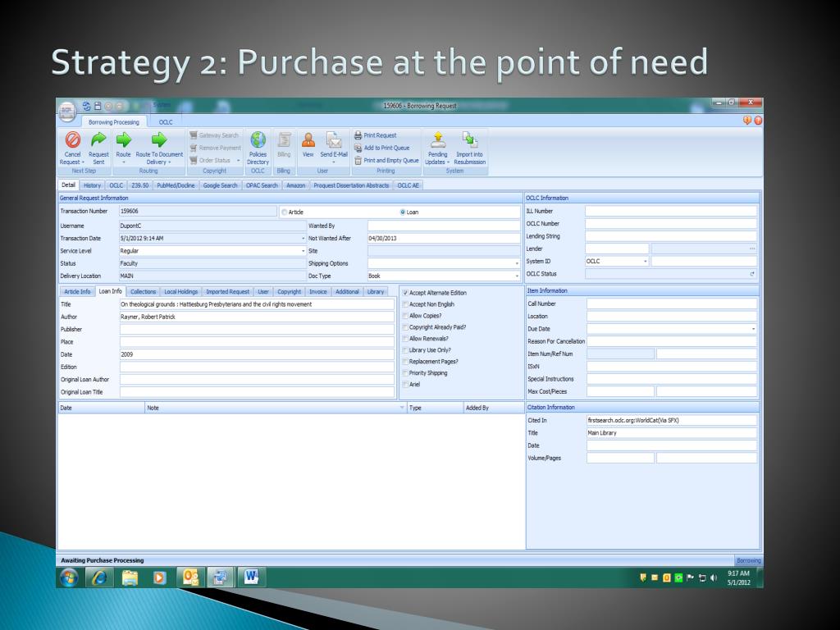The height and width of the screenshot is (630, 840).
Task: Open the Service Level dropdown
Action: tap(303, 251)
